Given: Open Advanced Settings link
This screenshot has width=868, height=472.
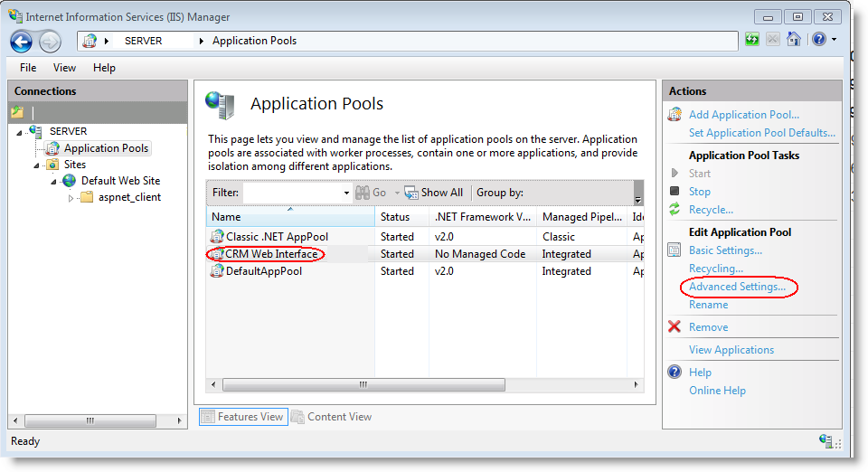Looking at the screenshot, I should point(737,287).
